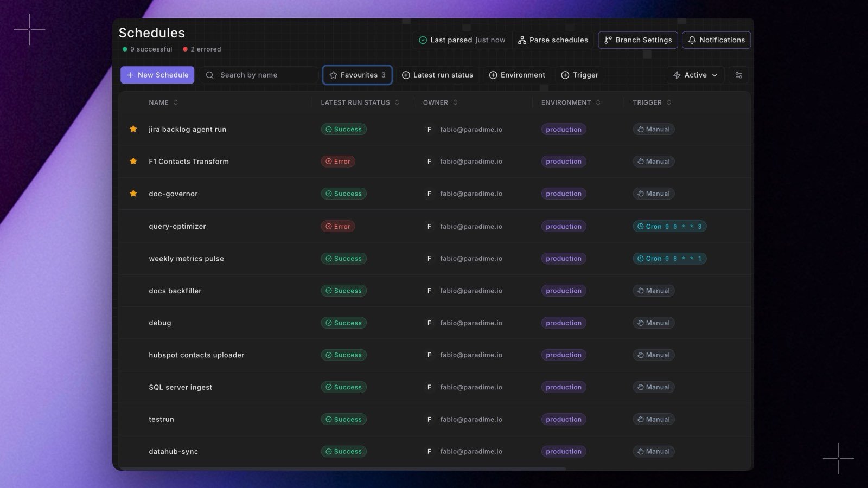Click production tag for query-optimizer
Image resolution: width=868 pixels, height=488 pixels.
point(563,226)
